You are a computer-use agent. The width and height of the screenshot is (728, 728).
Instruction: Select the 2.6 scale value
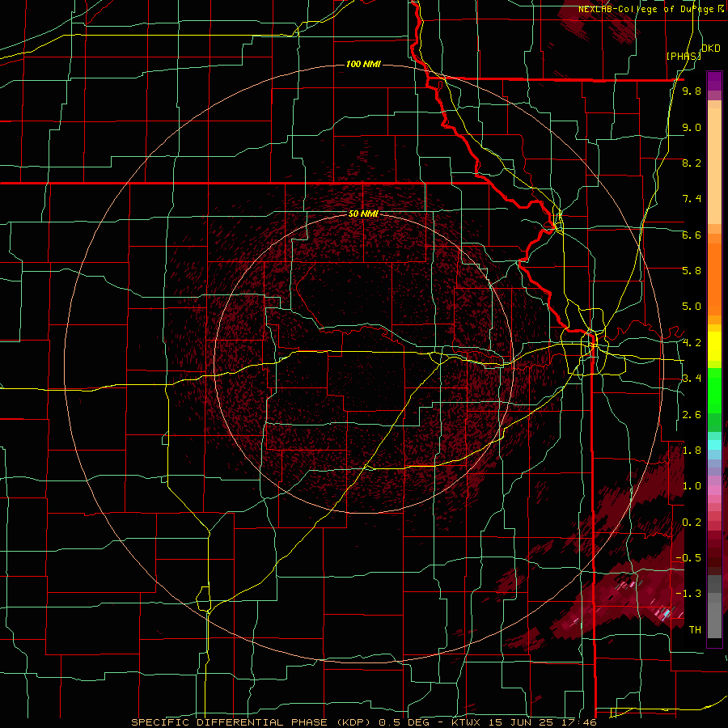pyautogui.click(x=692, y=415)
